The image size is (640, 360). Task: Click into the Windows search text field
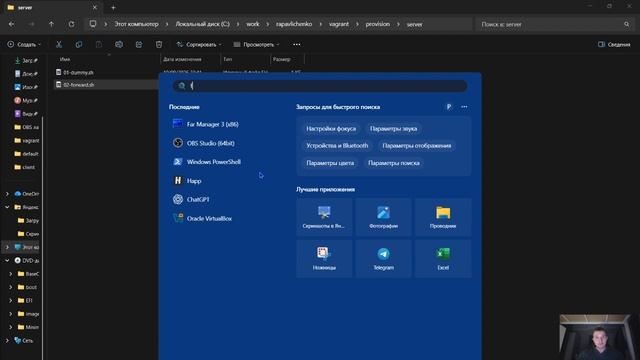tap(320, 86)
